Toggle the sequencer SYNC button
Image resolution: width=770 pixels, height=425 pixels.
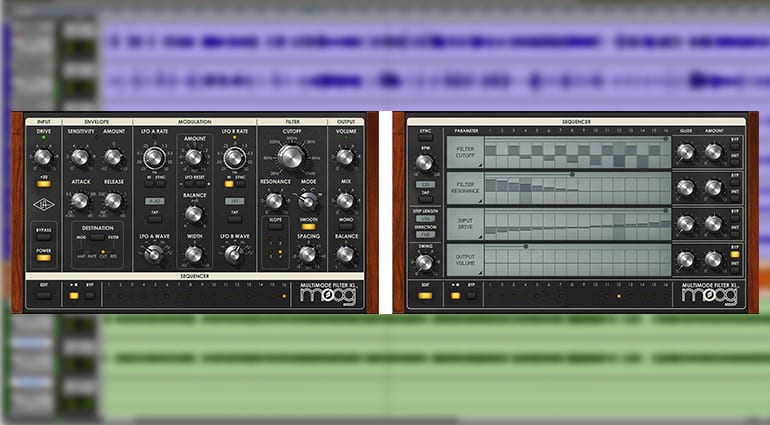coord(425,139)
